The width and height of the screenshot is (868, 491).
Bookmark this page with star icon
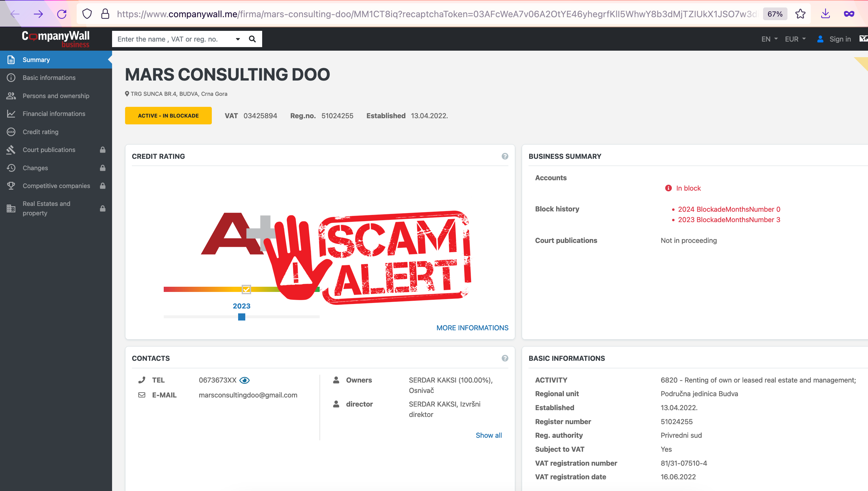tap(800, 14)
